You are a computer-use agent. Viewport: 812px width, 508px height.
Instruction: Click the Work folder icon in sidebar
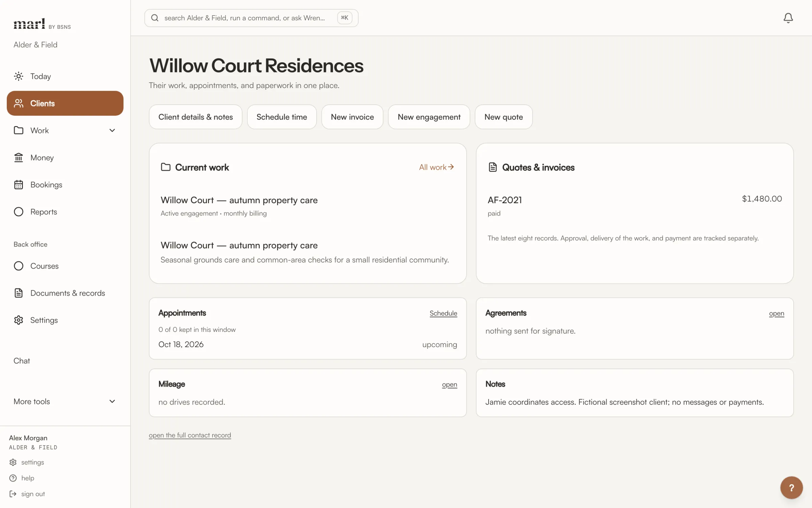coord(19,130)
